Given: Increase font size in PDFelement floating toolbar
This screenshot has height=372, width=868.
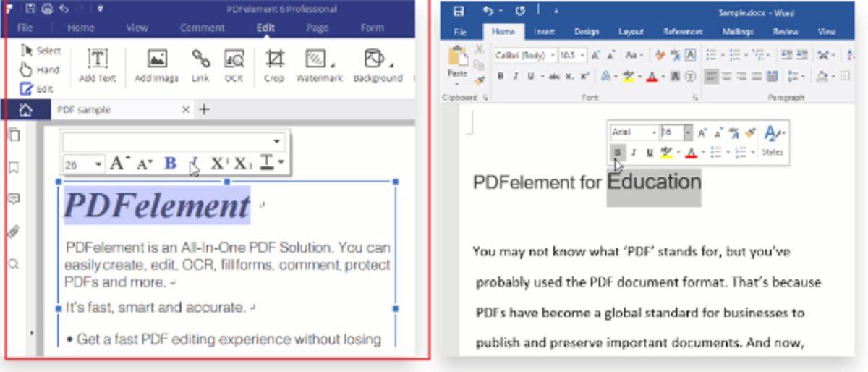Looking at the screenshot, I should [x=119, y=164].
